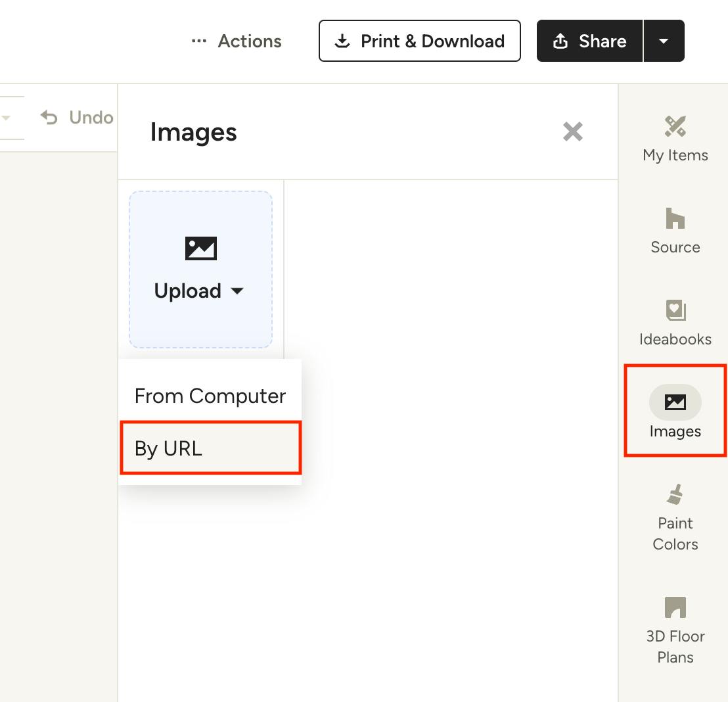This screenshot has height=702, width=728.
Task: Open the 3D Floor Plans panel
Action: tap(675, 630)
